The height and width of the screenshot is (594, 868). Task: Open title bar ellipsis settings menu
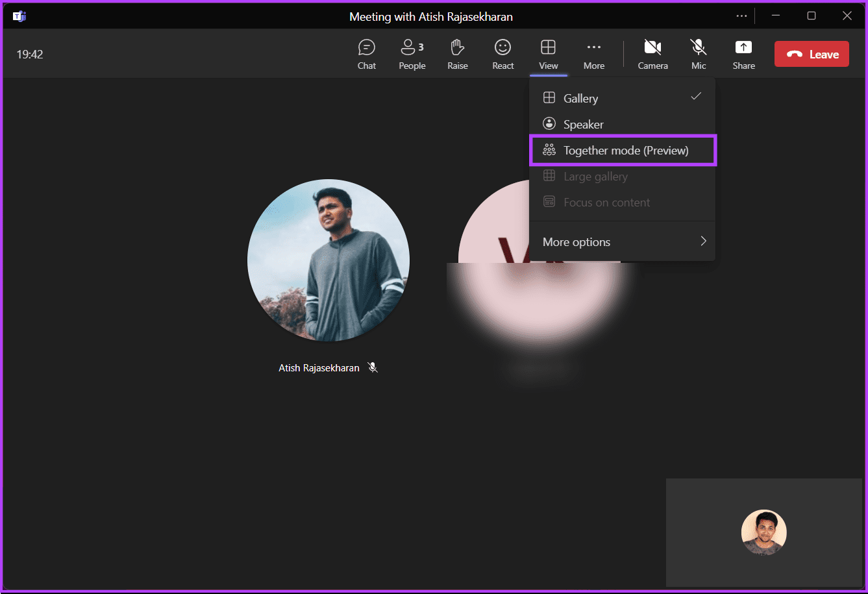(x=741, y=16)
